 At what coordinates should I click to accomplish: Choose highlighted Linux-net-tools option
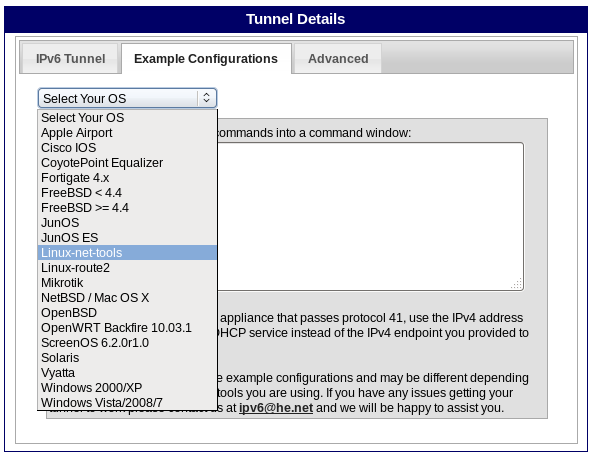pyautogui.click(x=127, y=253)
